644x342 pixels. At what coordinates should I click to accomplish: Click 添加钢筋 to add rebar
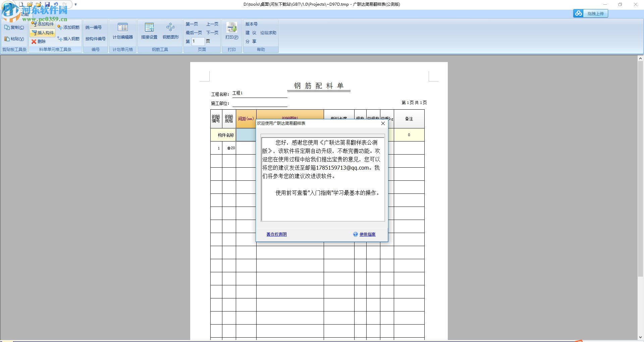coord(68,27)
